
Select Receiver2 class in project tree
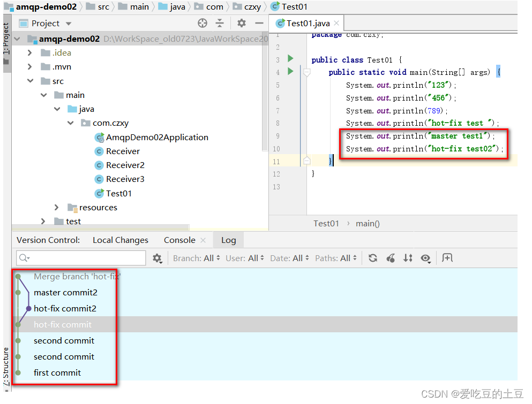[125, 165]
